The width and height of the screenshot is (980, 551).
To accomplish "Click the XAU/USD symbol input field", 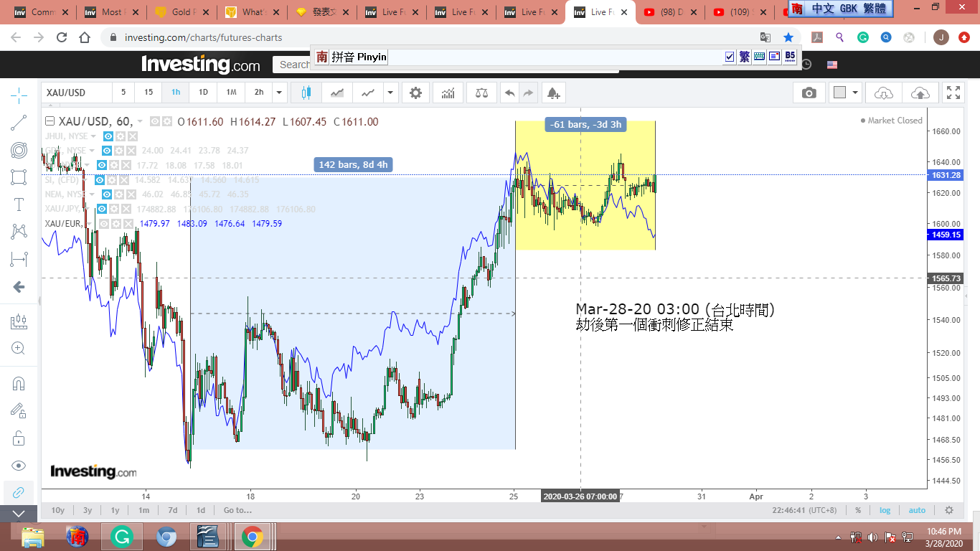I will [77, 93].
